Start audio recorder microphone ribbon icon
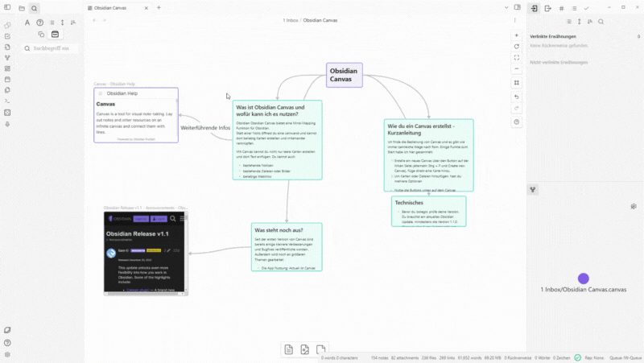The height and width of the screenshot is (363, 644). (7, 124)
